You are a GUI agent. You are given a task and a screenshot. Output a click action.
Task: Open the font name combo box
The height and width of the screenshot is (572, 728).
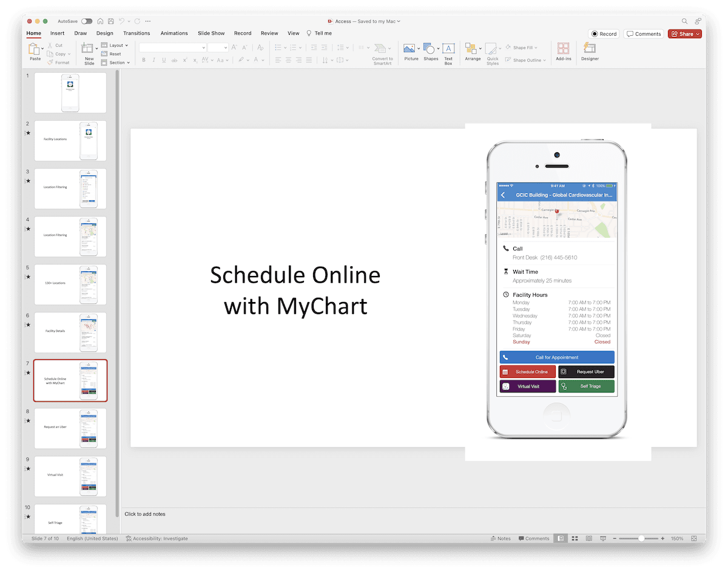(173, 47)
